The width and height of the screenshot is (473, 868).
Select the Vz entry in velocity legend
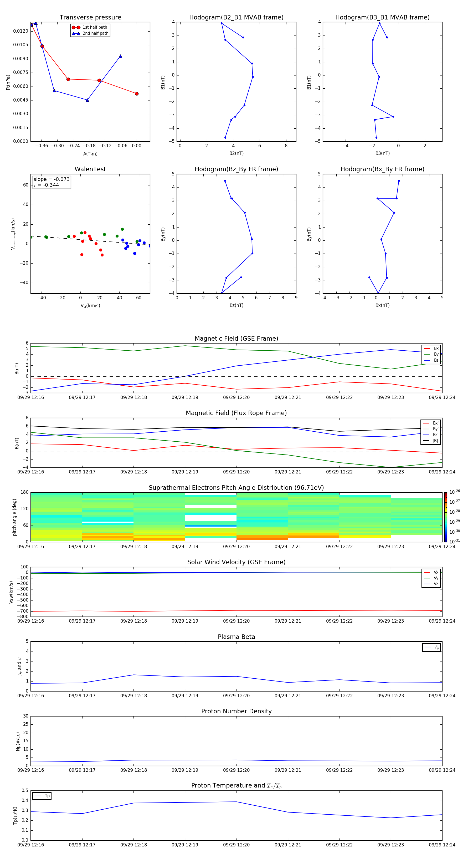pyautogui.click(x=431, y=584)
